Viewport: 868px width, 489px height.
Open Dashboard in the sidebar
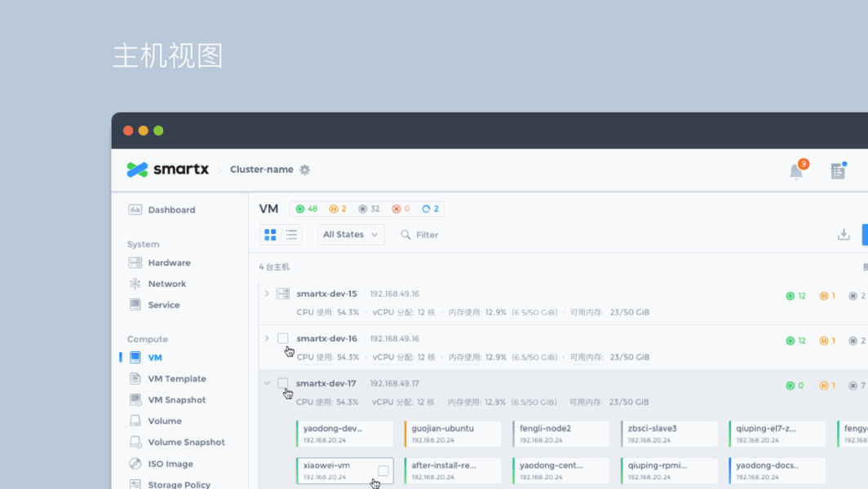171,210
